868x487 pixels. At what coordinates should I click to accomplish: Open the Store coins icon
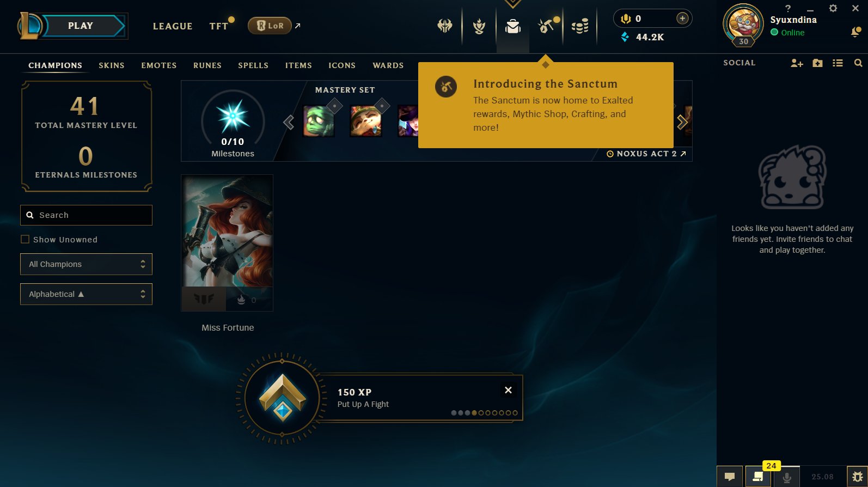tap(580, 26)
